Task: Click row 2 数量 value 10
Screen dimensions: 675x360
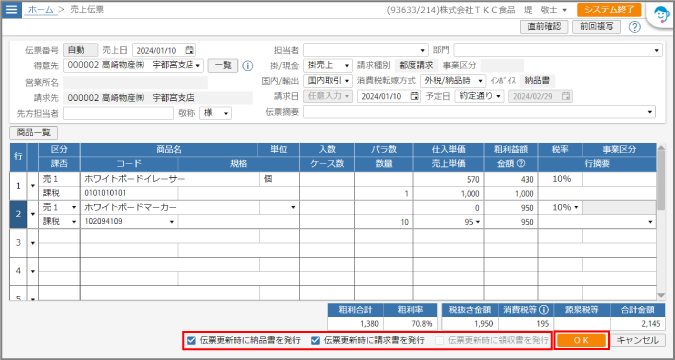Action: (x=384, y=222)
